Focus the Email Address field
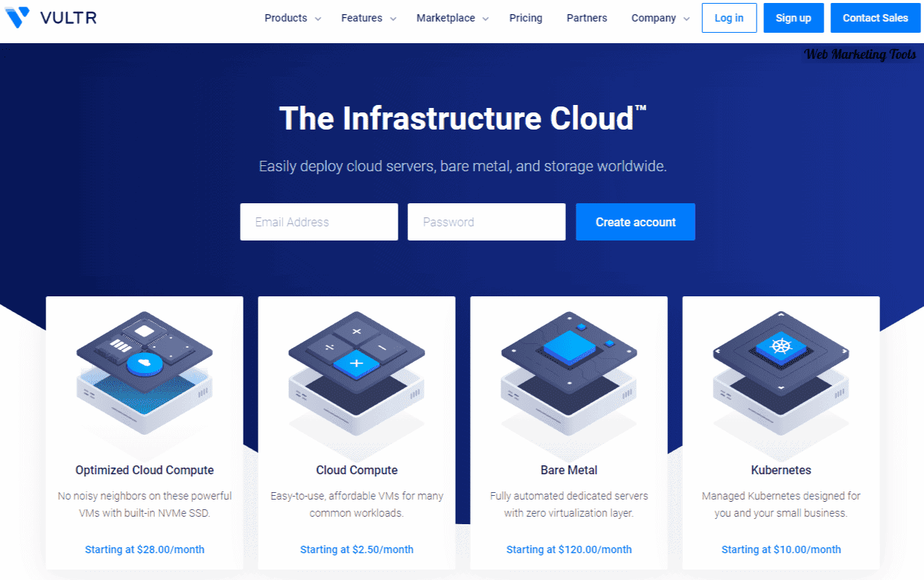 [319, 222]
